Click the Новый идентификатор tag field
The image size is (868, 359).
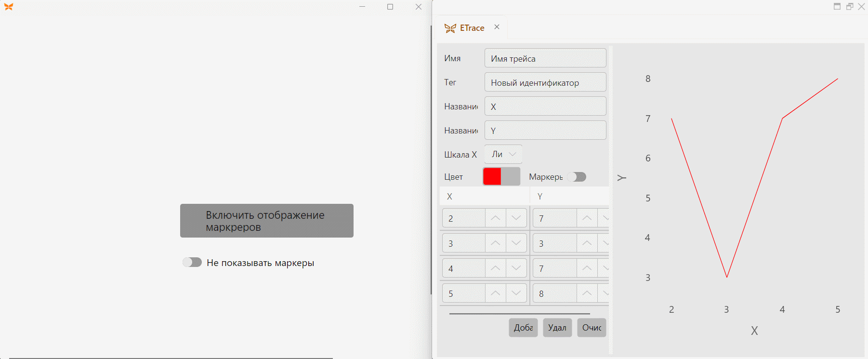coord(545,82)
